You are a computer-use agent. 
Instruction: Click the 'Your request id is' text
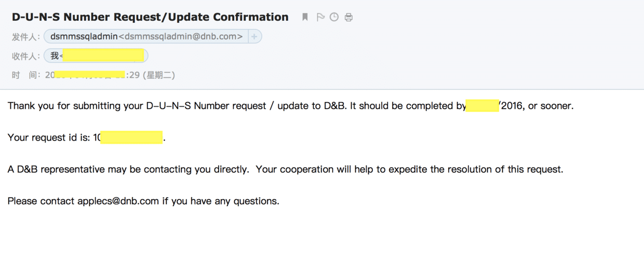49,137
